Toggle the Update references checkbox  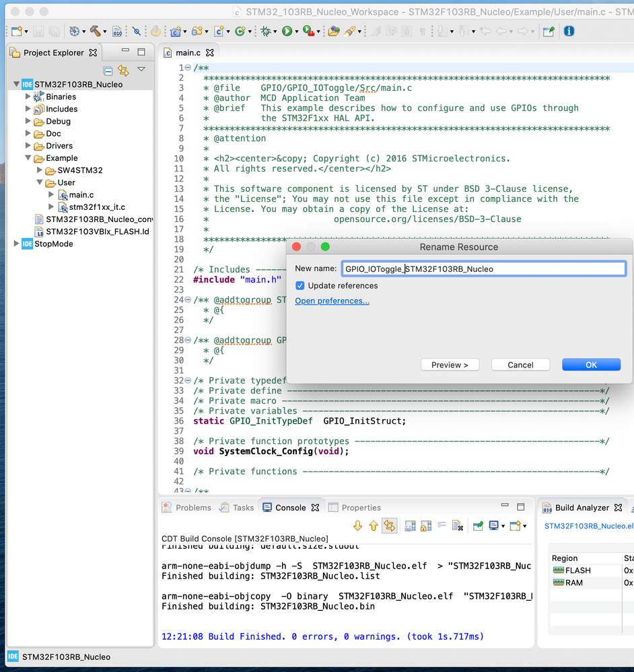click(300, 286)
